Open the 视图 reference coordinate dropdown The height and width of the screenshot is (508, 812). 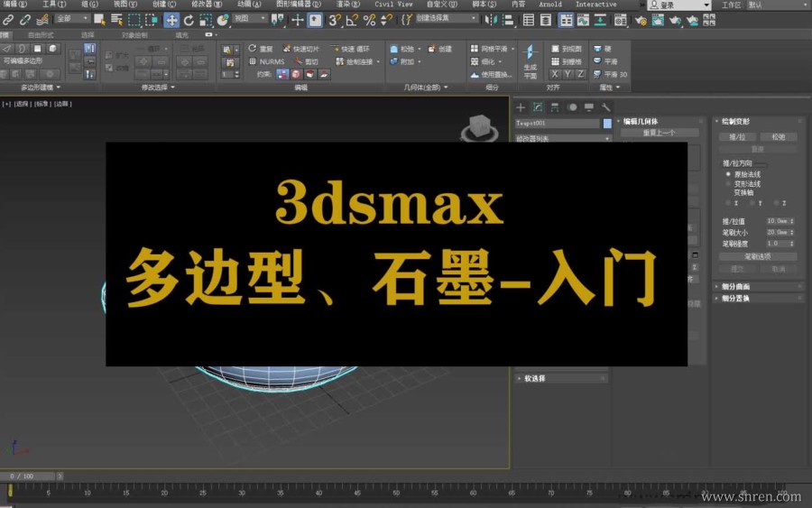[x=251, y=19]
